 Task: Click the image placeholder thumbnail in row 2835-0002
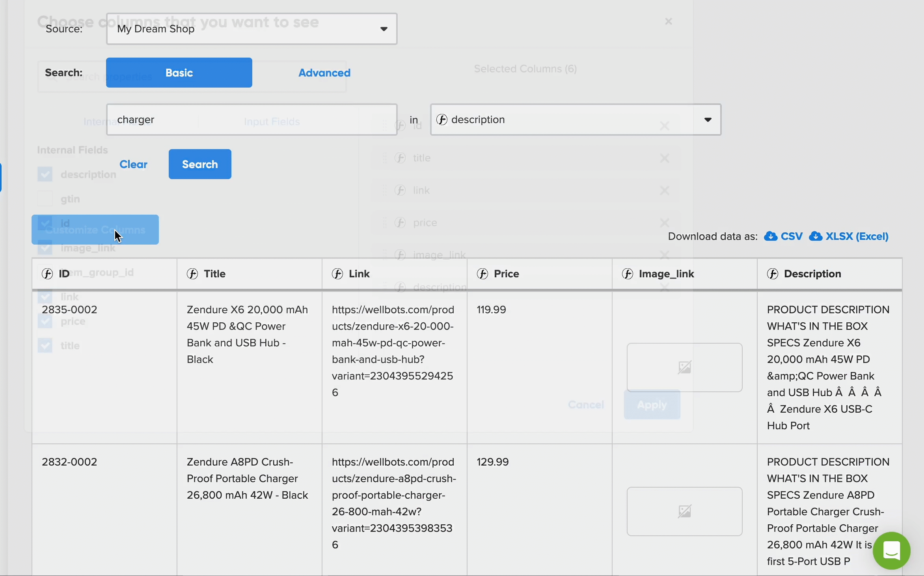point(685,367)
